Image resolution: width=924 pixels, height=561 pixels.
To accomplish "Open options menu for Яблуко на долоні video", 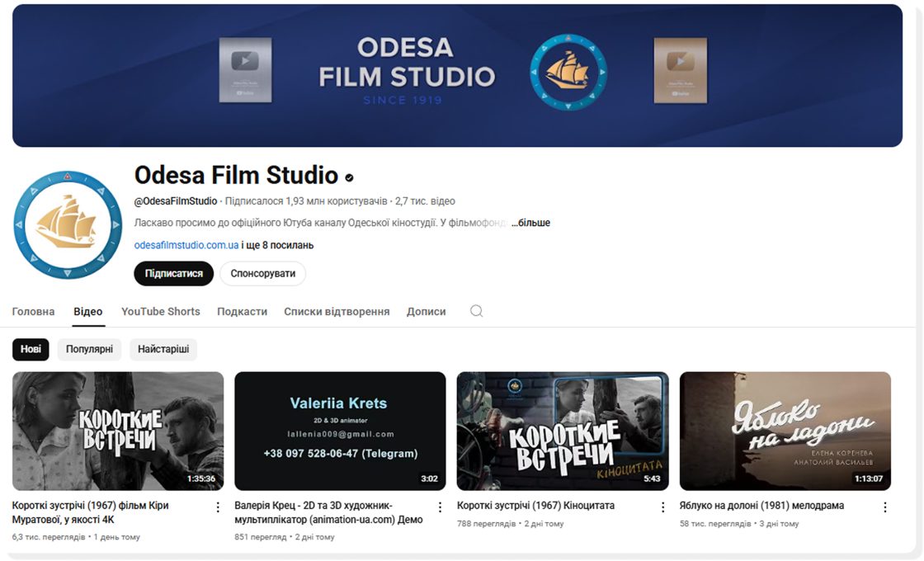I will tap(885, 507).
